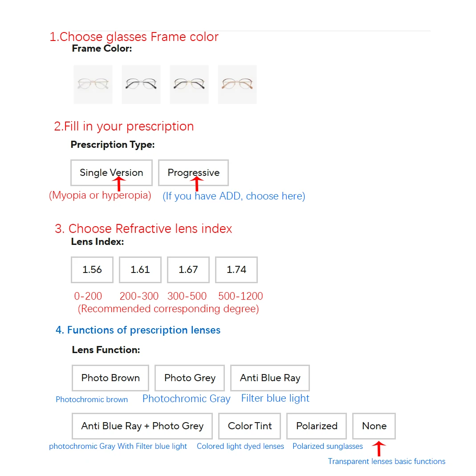Image resolution: width=476 pixels, height=476 pixels.
Task: Choose the Photo Brown lens function
Action: (x=110, y=378)
